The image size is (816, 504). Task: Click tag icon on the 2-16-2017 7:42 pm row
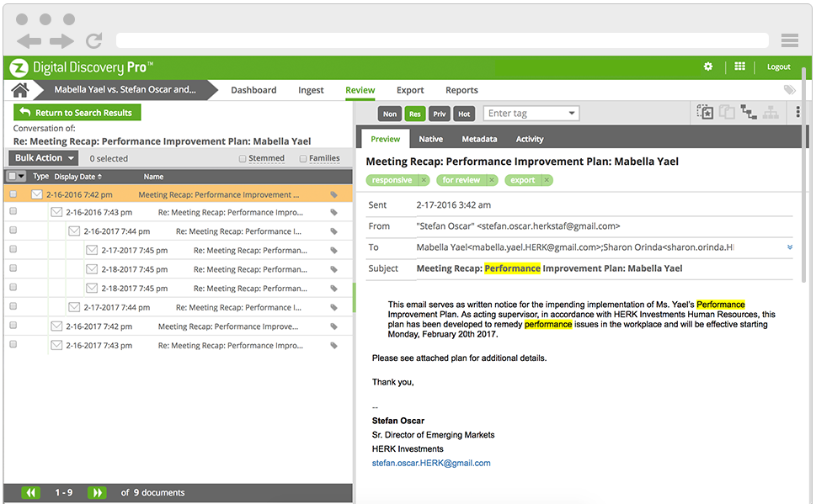(333, 326)
